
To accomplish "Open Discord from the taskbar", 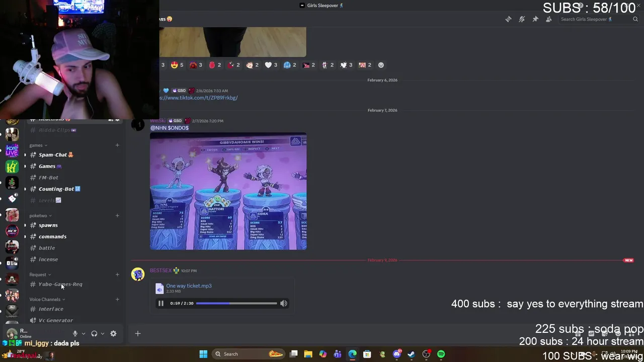I will pyautogui.click(x=397, y=354).
